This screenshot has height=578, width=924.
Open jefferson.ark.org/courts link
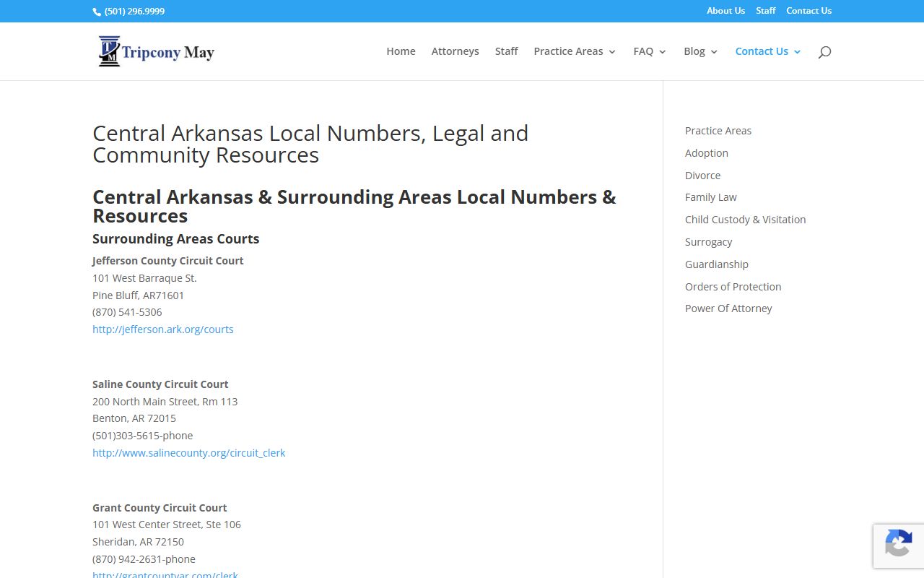(x=163, y=329)
